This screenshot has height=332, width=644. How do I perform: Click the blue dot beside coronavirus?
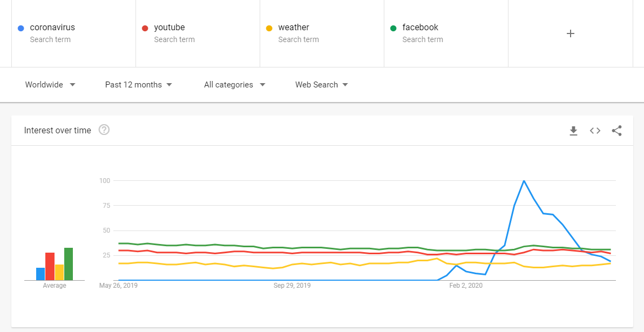[21, 28]
